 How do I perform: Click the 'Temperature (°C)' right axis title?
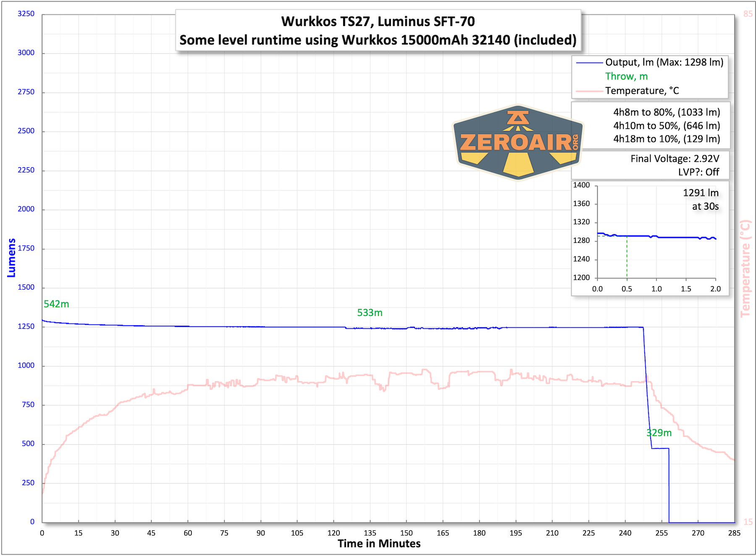click(x=745, y=269)
